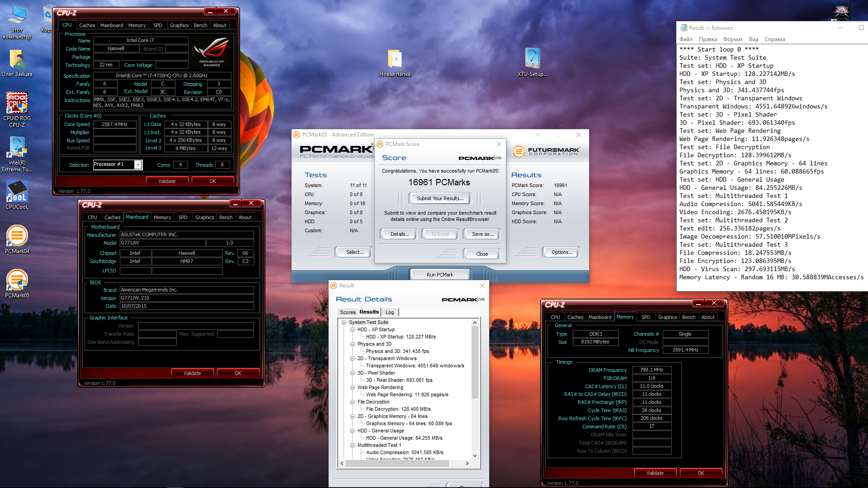
Task: Click the PCMark Score dialog title icon
Action: click(x=380, y=144)
